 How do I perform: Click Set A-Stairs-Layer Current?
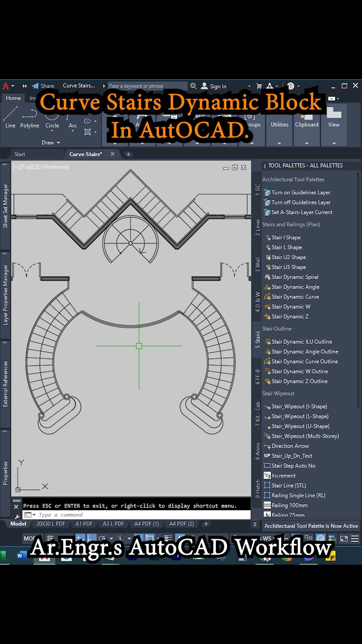tap(298, 212)
